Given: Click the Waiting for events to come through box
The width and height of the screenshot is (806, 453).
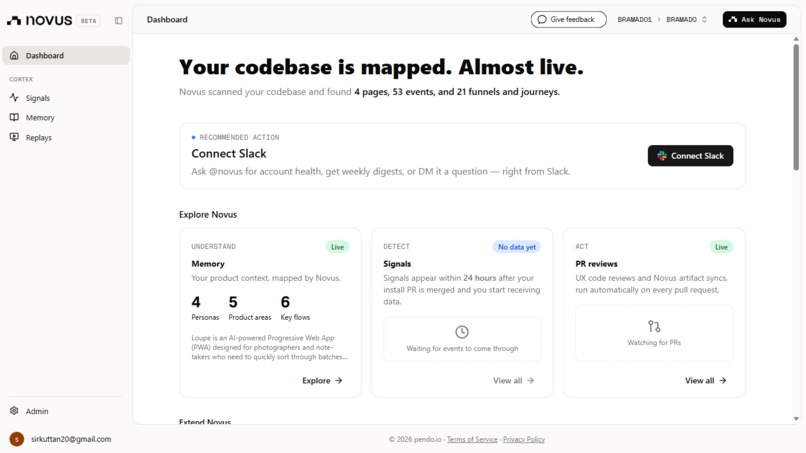Looking at the screenshot, I should [x=462, y=339].
